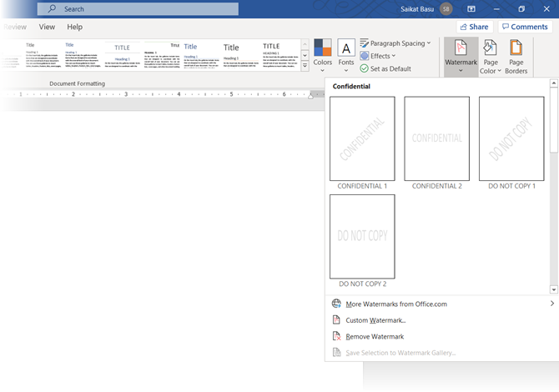Open the Page Color menu
Image resolution: width=559 pixels, height=392 pixels.
pos(491,57)
